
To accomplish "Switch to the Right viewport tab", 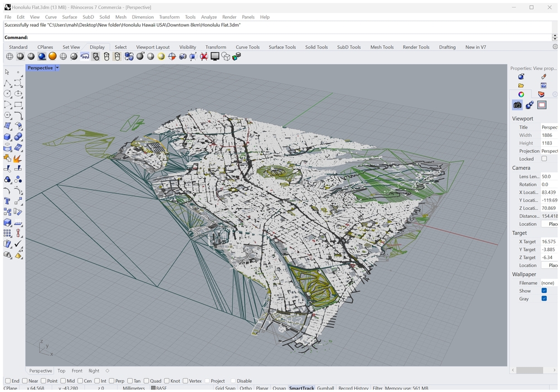I will (x=94, y=371).
